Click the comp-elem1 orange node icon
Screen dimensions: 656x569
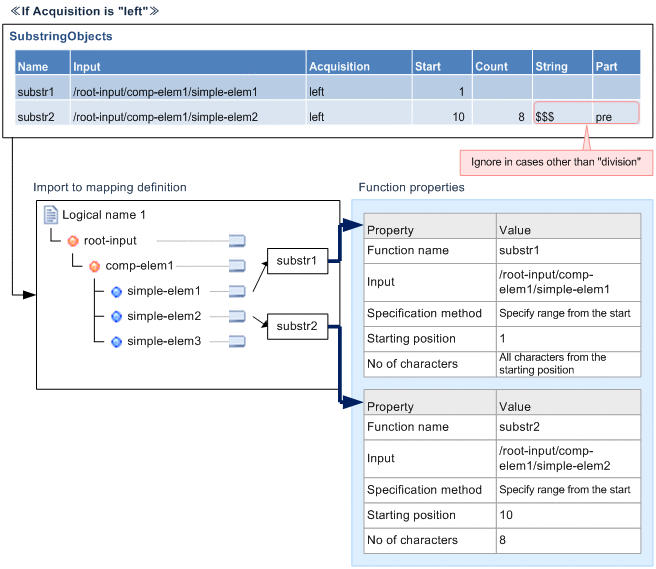[95, 266]
